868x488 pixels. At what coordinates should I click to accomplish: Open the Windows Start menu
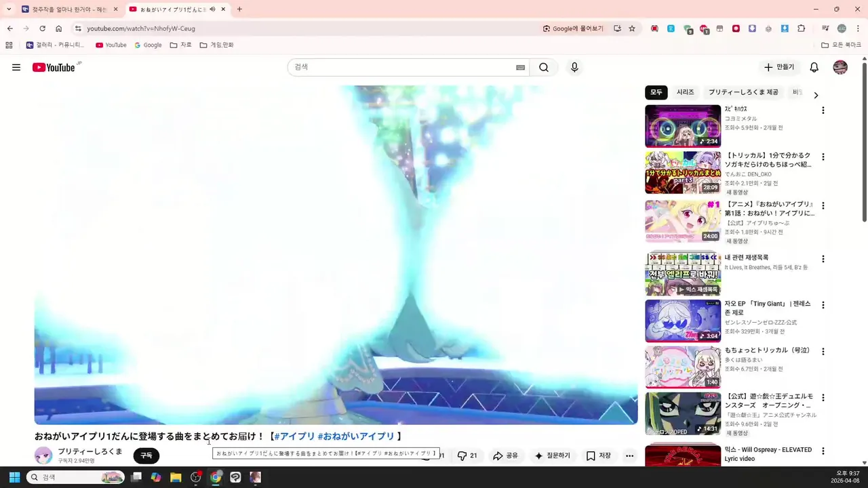[14, 477]
